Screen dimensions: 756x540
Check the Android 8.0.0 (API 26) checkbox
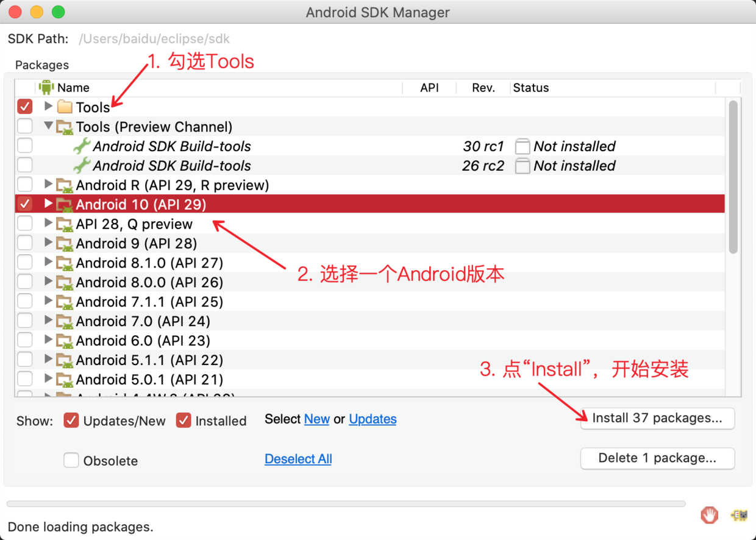(x=25, y=283)
